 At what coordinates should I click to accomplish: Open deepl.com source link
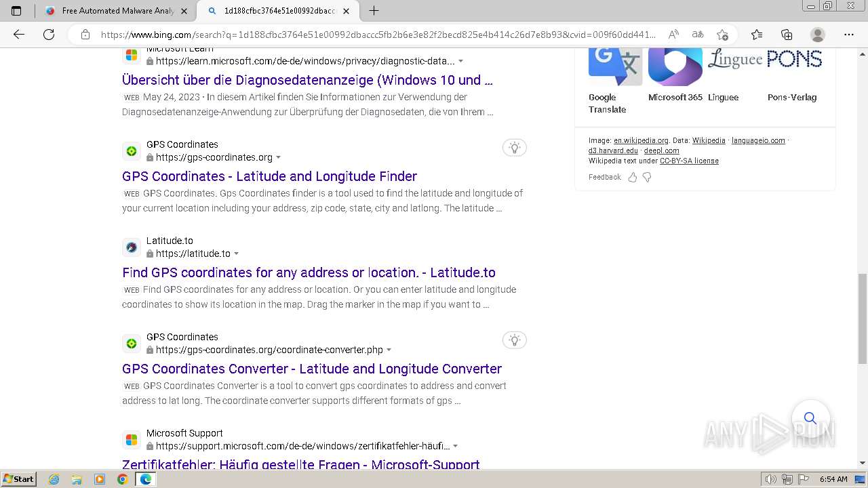(661, 150)
